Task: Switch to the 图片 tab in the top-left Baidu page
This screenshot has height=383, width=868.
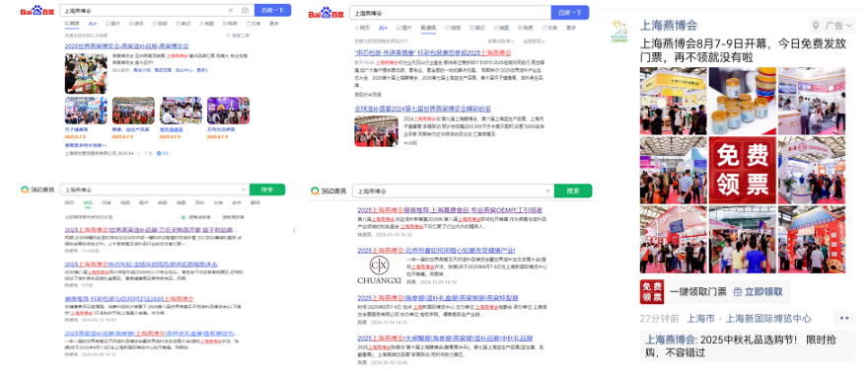Action: 112,24
